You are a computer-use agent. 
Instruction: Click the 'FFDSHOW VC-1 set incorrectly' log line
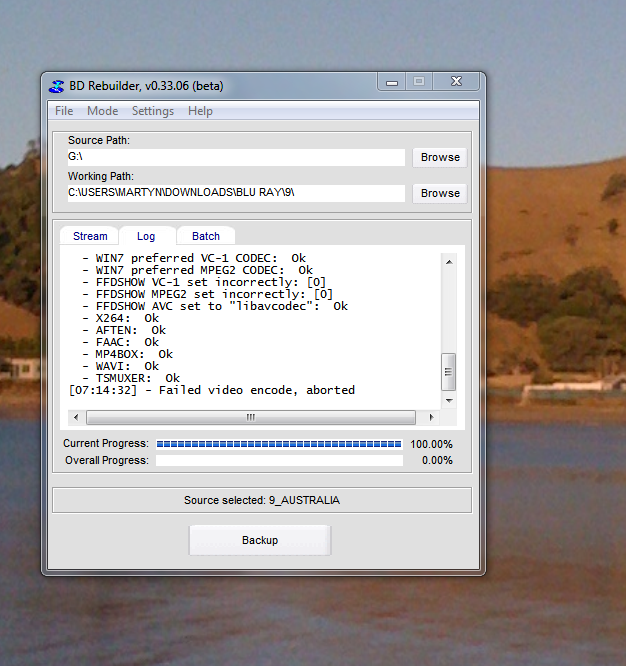pos(204,282)
